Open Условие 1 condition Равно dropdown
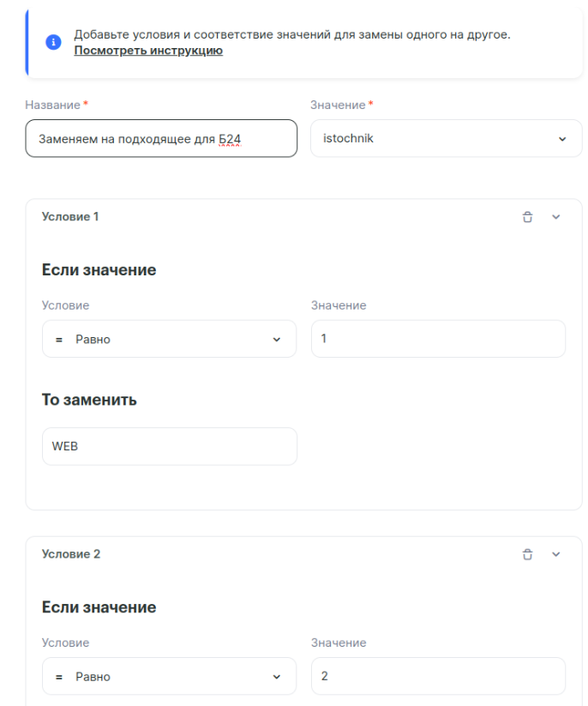588x706 pixels. click(x=169, y=339)
